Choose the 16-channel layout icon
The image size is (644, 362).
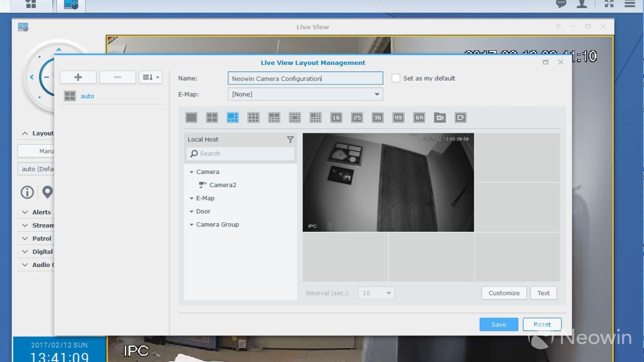[336, 118]
